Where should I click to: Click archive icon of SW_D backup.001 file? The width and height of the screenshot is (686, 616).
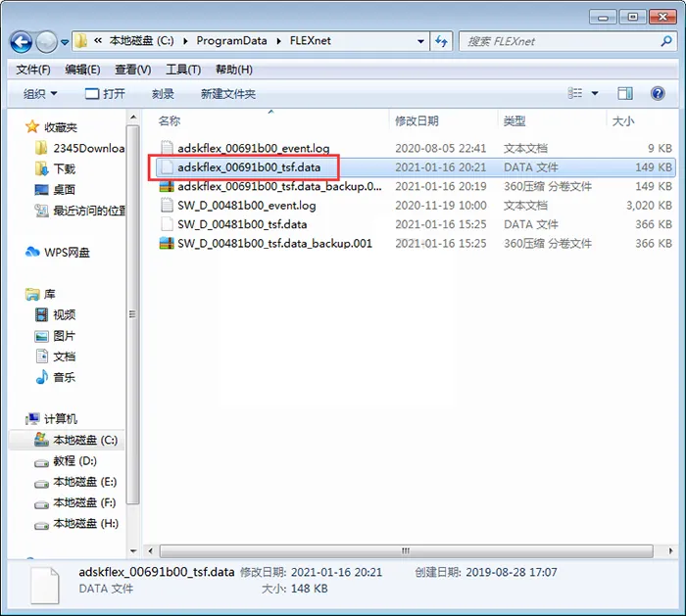coord(167,243)
